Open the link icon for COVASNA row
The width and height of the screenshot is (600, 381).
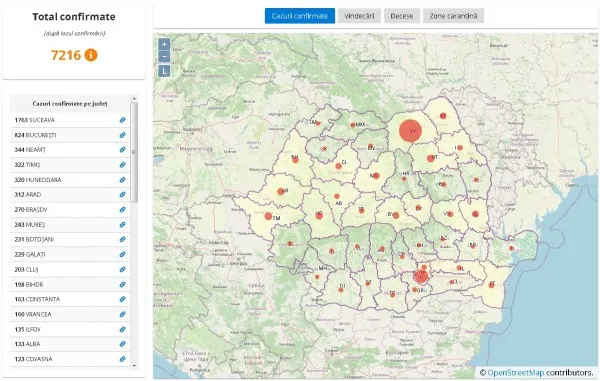tap(122, 359)
